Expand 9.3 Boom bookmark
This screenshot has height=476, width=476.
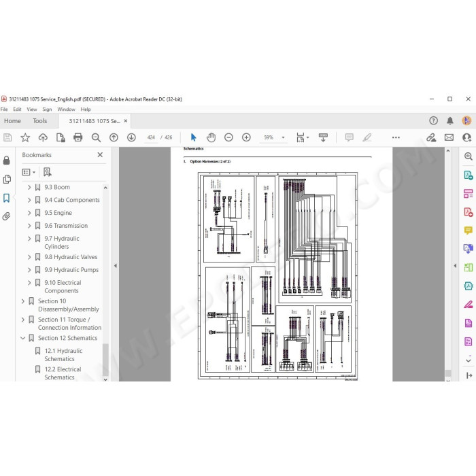[29, 187]
